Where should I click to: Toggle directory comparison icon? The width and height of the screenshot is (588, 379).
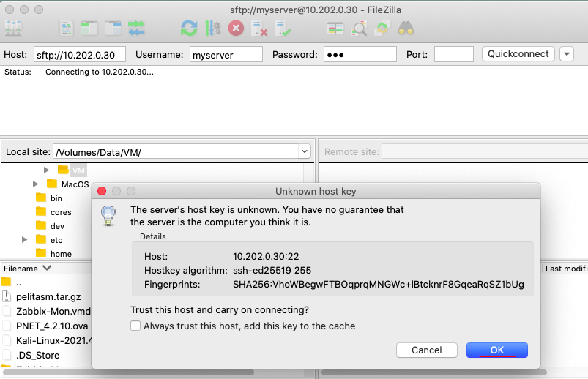click(x=359, y=29)
